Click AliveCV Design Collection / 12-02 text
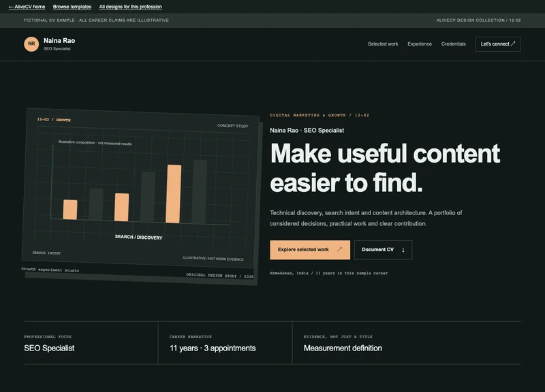Viewport: 545px width, 392px height. 478,20
